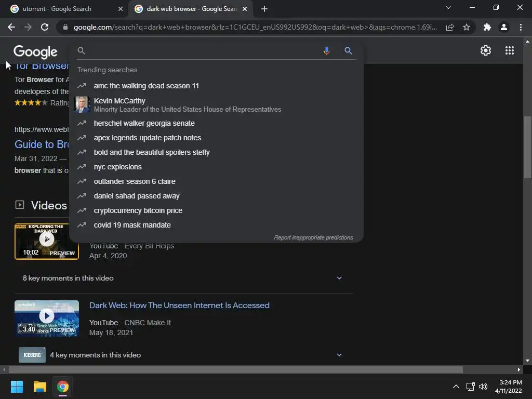Expand '4 key moments in this video'
The width and height of the screenshot is (532, 399).
click(x=183, y=355)
